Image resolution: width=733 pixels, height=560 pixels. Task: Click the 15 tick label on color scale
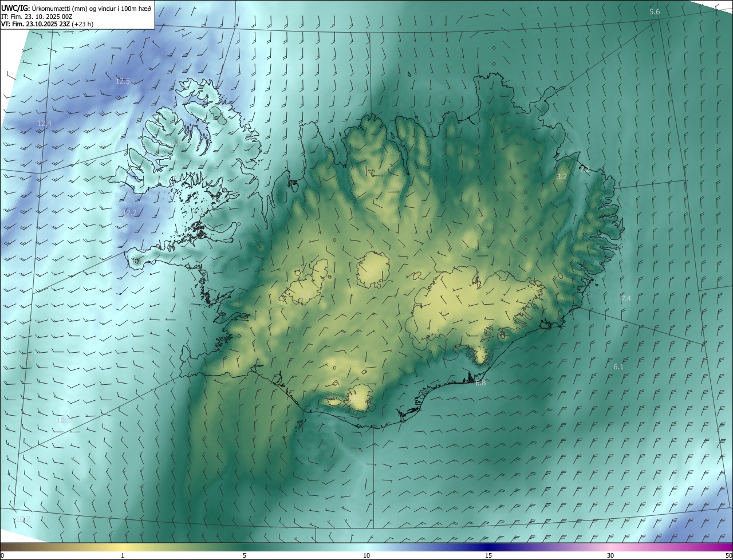[488, 556]
